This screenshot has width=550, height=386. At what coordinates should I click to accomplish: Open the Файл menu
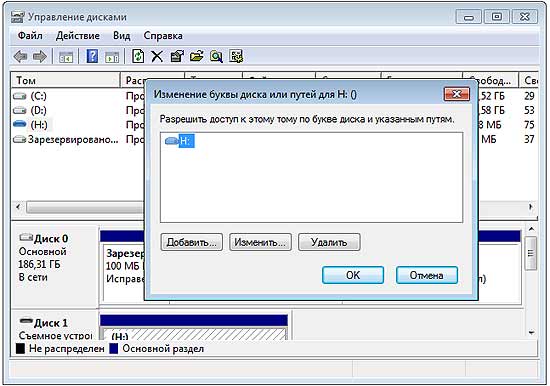tap(30, 36)
